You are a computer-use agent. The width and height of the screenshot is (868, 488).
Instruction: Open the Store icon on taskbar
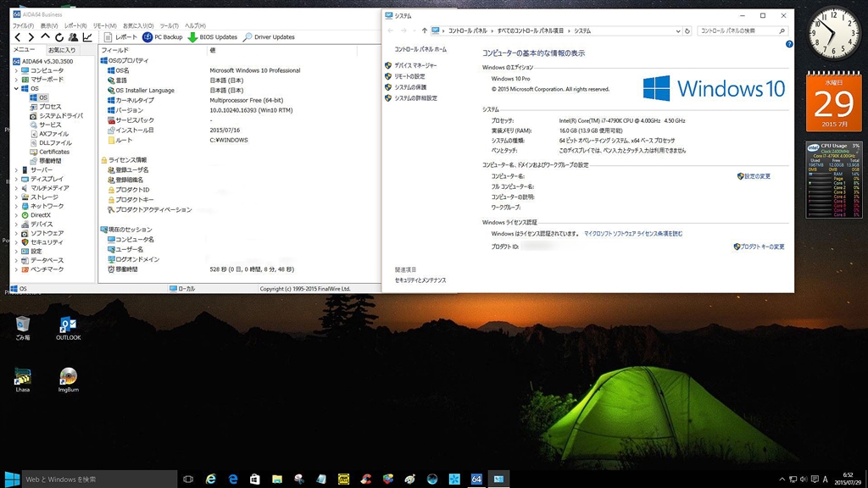click(254, 480)
